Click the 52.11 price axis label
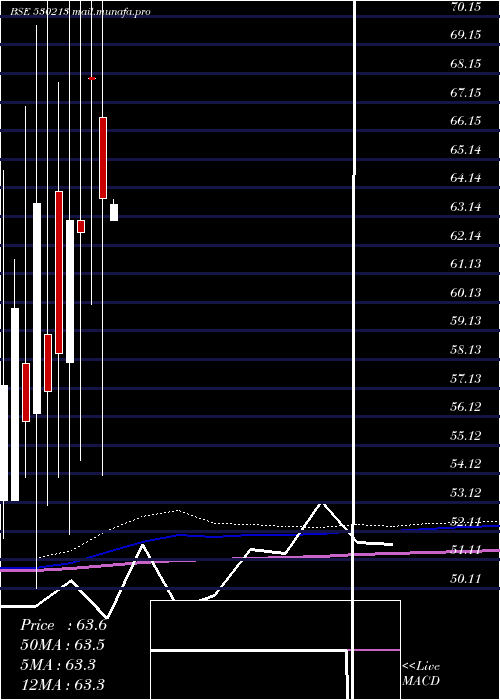This screenshot has width=500, height=700. [x=466, y=521]
